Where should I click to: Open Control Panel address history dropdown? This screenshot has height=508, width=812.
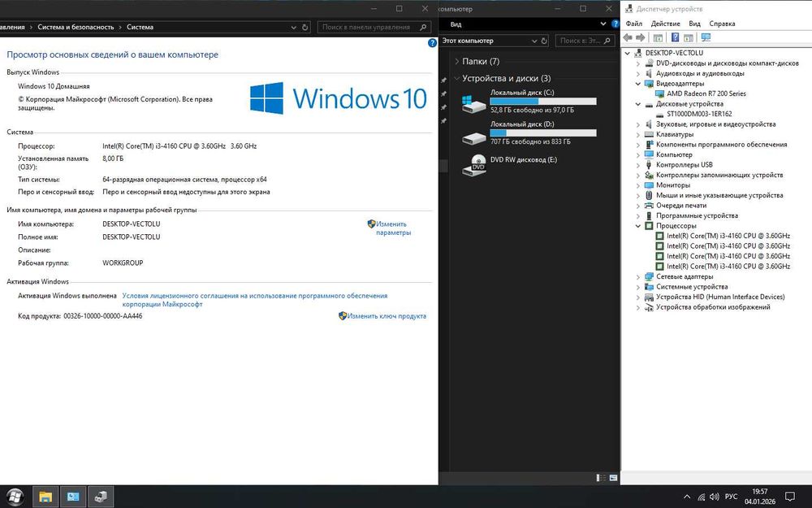[294, 27]
